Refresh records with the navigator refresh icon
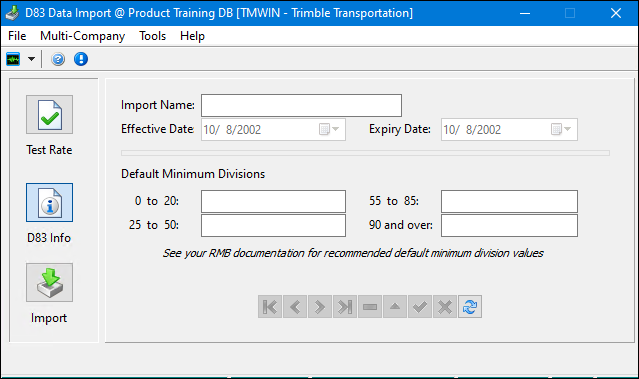This screenshot has width=639, height=379. (470, 306)
